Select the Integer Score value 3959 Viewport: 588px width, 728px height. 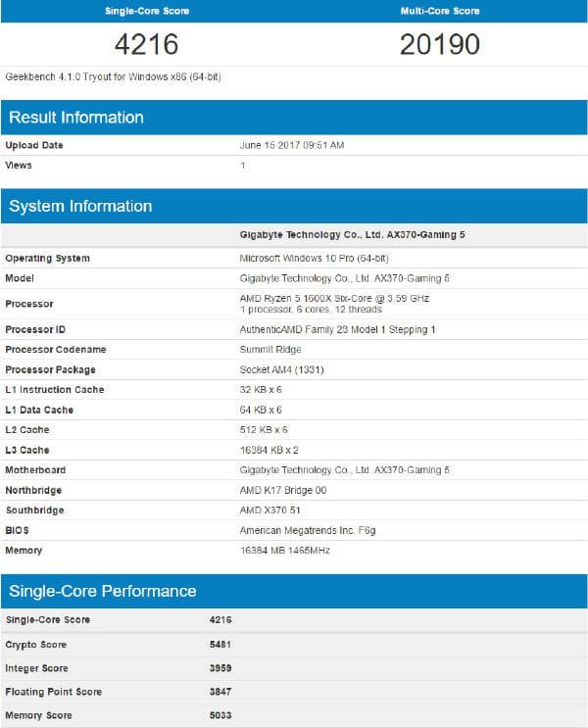click(x=220, y=668)
